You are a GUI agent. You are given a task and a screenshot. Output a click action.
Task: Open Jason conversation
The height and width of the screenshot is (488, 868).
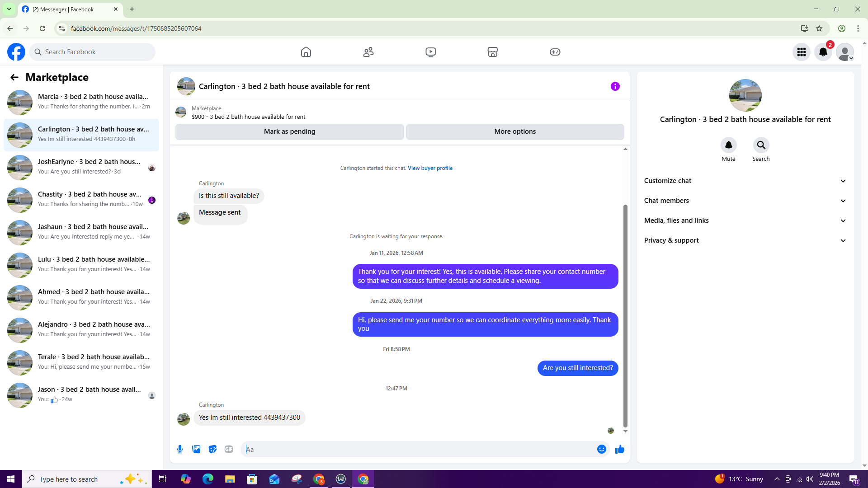click(81, 395)
